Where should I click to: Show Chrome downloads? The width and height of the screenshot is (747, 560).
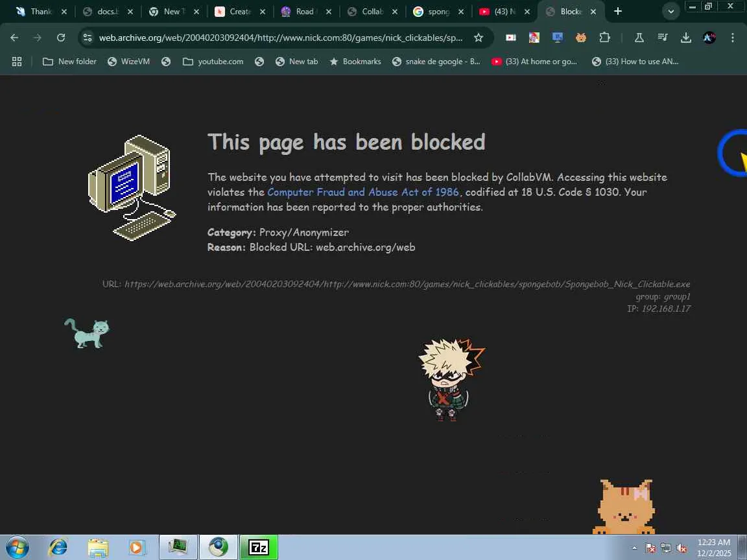686,38
